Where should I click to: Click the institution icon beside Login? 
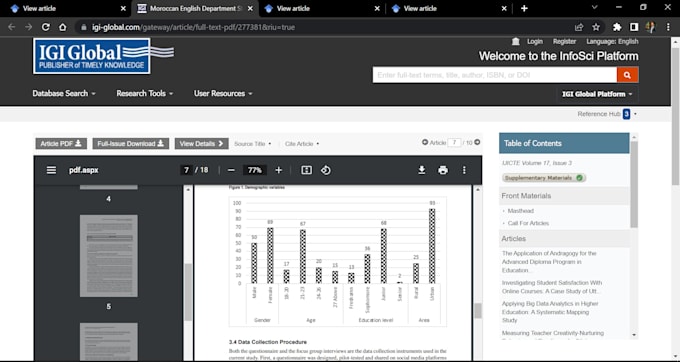click(516, 41)
